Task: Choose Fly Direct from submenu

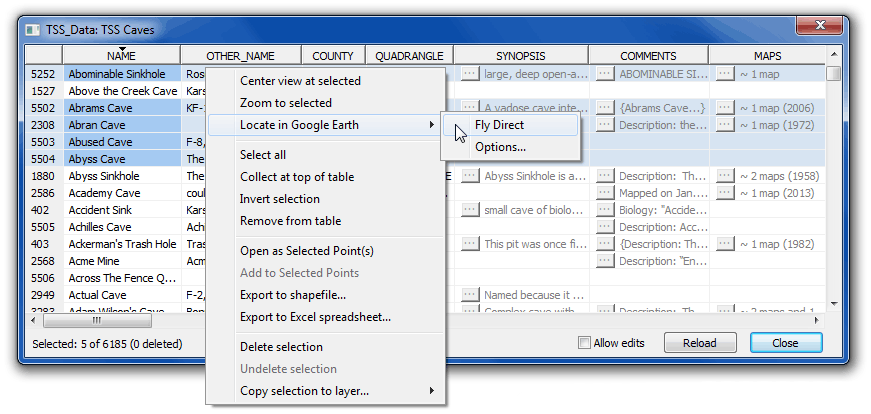Action: (499, 125)
